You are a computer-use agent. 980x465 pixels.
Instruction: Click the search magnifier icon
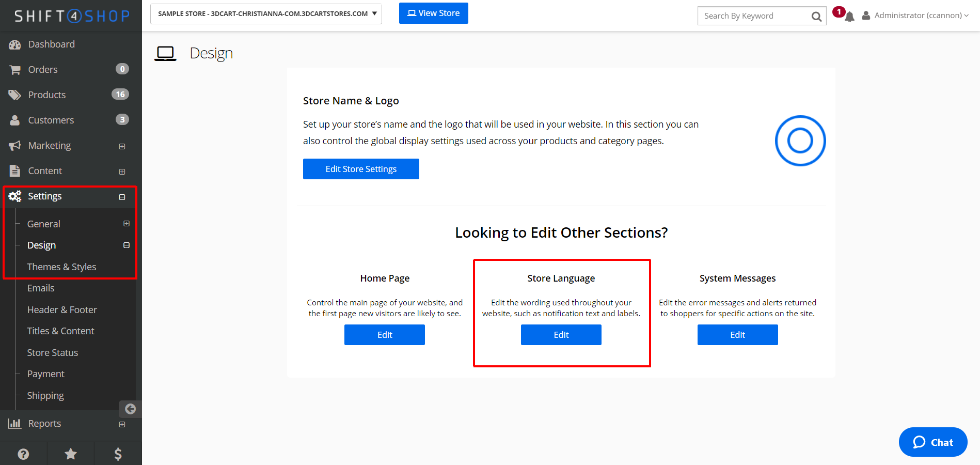(816, 17)
